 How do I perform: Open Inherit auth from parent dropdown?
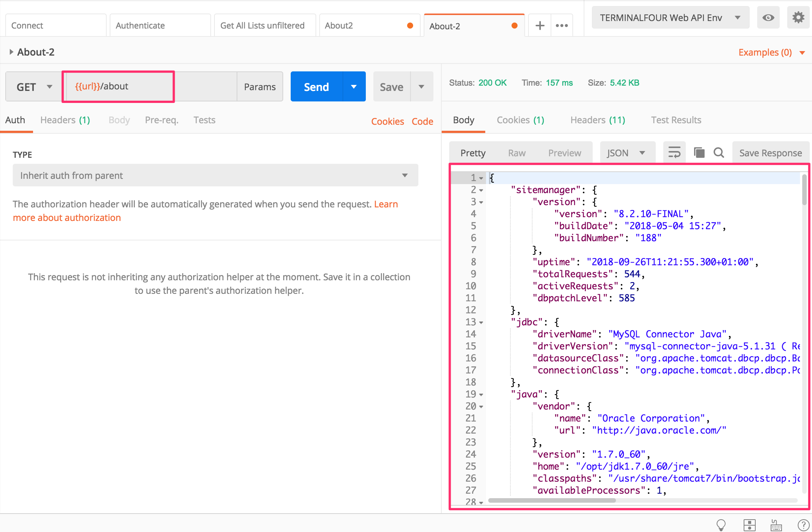point(215,175)
